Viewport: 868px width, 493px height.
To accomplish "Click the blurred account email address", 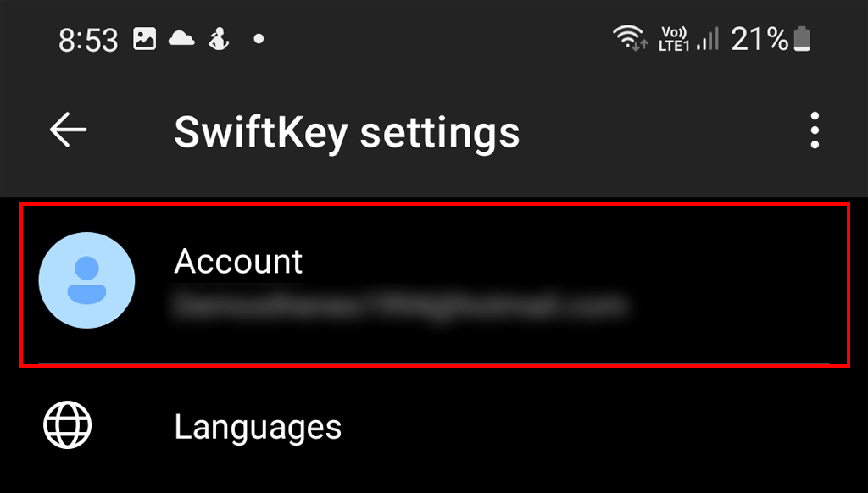I will [x=400, y=306].
